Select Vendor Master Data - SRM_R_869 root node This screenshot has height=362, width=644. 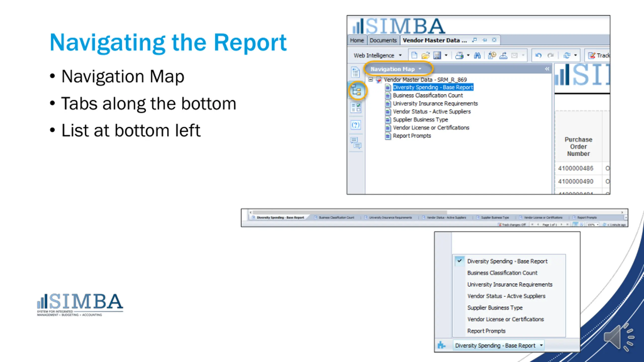pos(425,80)
